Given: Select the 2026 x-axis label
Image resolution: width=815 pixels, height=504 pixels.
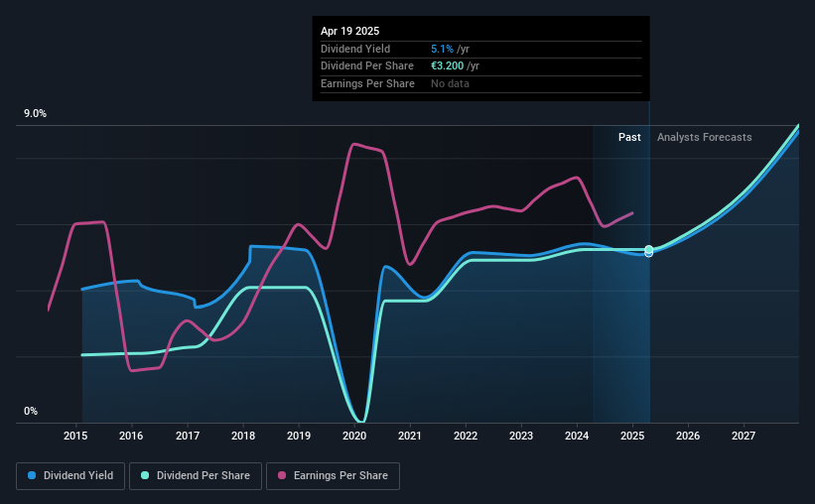Looking at the screenshot, I should coord(688,436).
